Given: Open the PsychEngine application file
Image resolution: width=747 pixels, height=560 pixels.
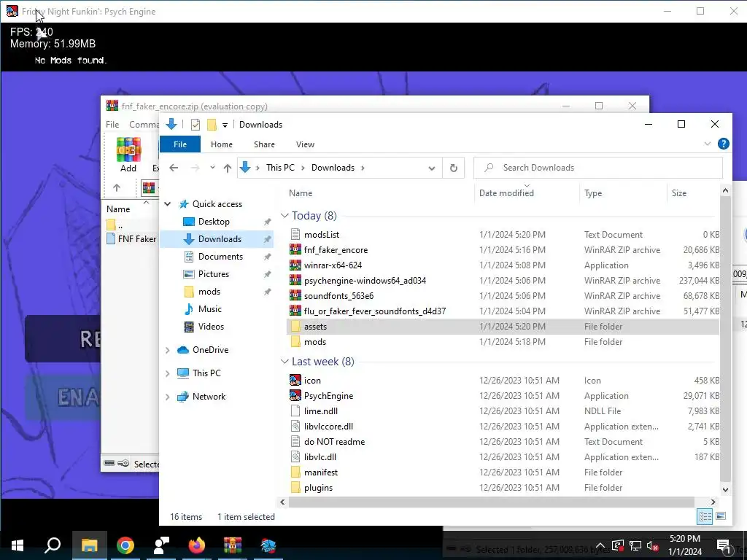Looking at the screenshot, I should point(328,396).
